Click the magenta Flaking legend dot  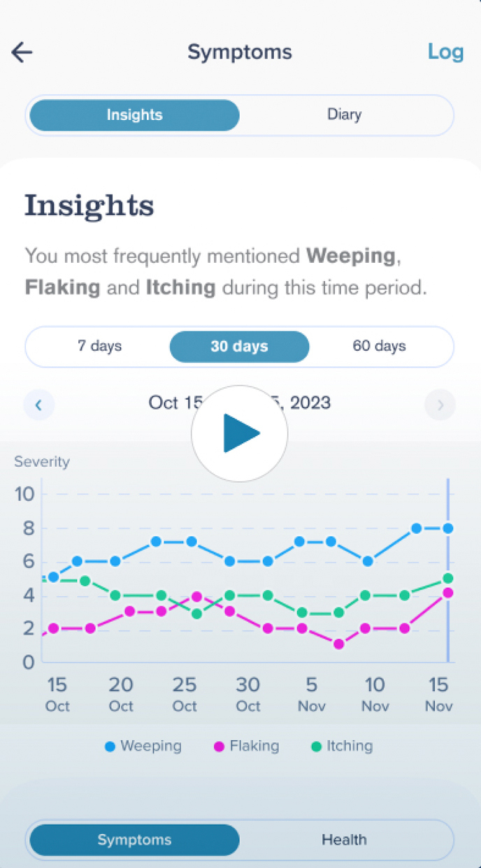pos(219,746)
